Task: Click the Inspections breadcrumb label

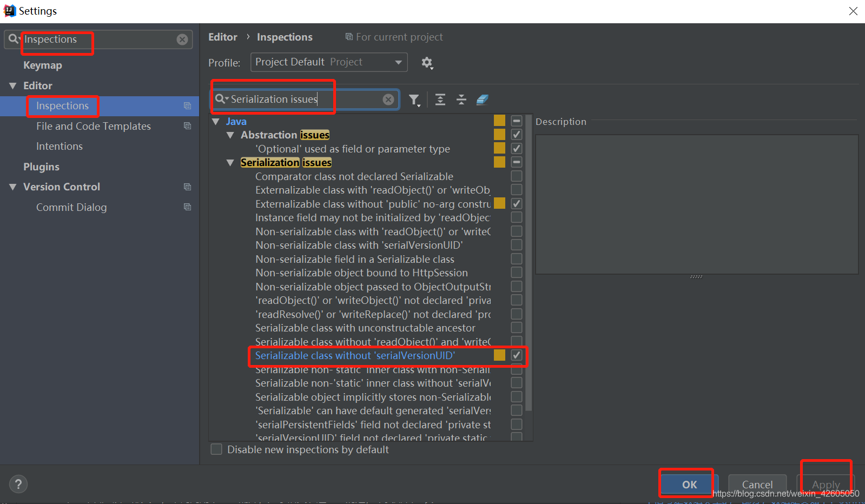Action: (x=285, y=37)
